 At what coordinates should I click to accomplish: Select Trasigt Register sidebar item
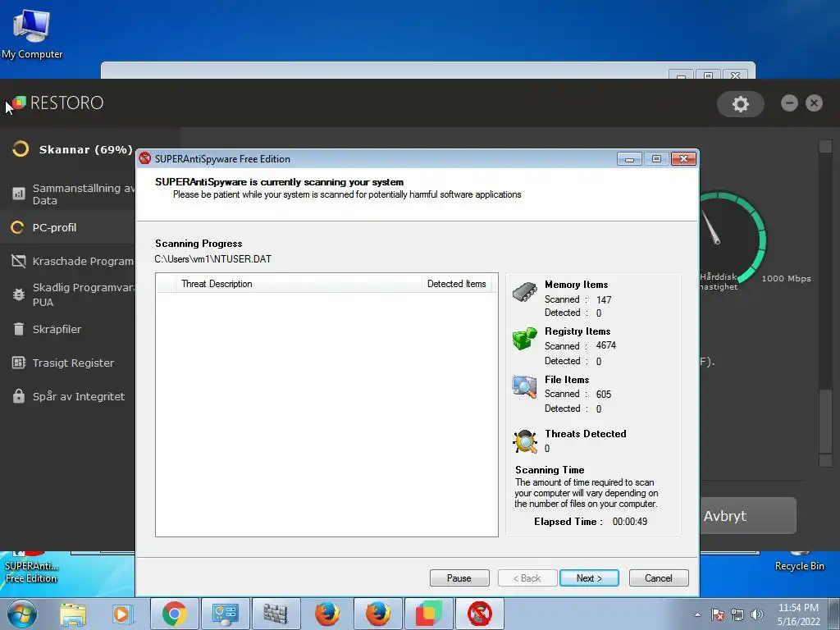(x=72, y=363)
